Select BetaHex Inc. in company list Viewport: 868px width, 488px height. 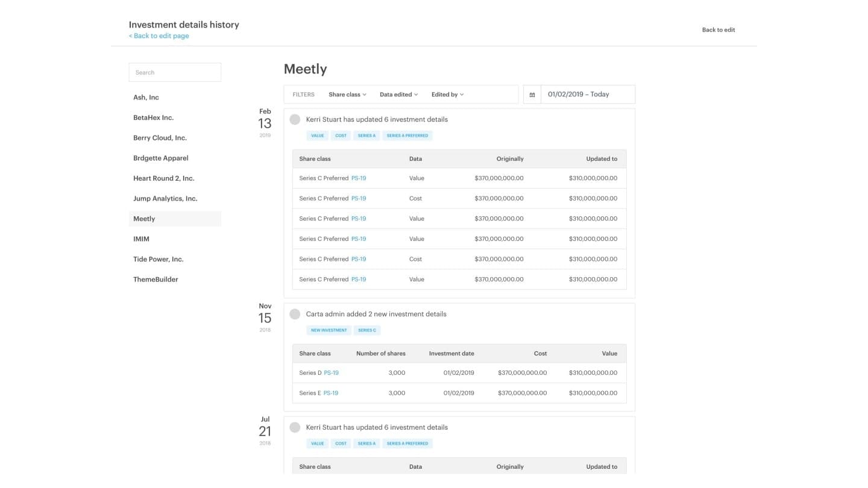point(153,117)
